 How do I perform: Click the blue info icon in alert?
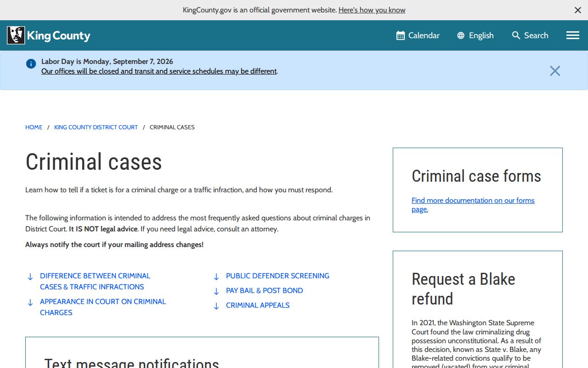coord(31,64)
